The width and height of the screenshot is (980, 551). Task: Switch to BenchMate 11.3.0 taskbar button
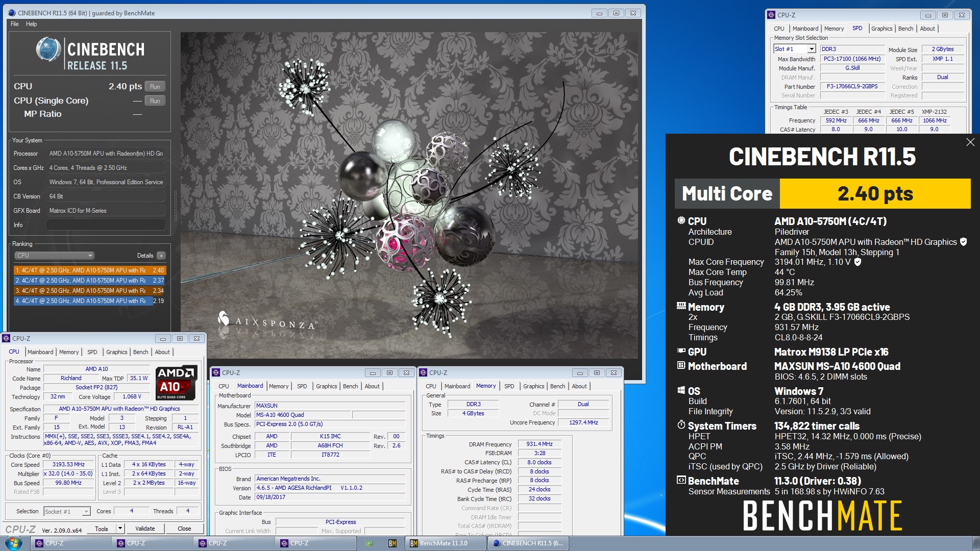(445, 543)
